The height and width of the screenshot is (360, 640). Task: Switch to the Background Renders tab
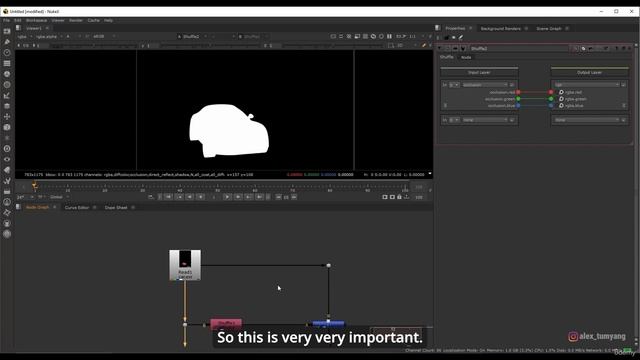click(x=500, y=29)
